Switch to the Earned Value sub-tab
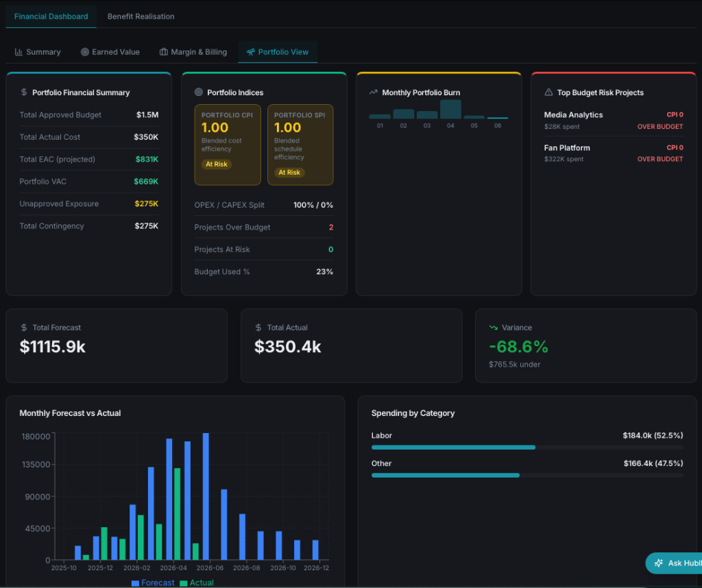Screen dimensions: 702x588 pyautogui.click(x=110, y=52)
